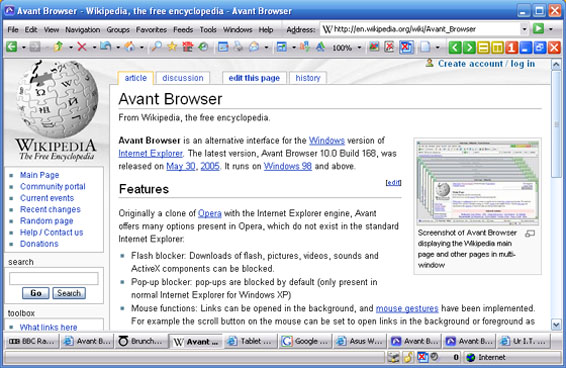Follow the Opera link in Features
566x368 pixels.
210,213
